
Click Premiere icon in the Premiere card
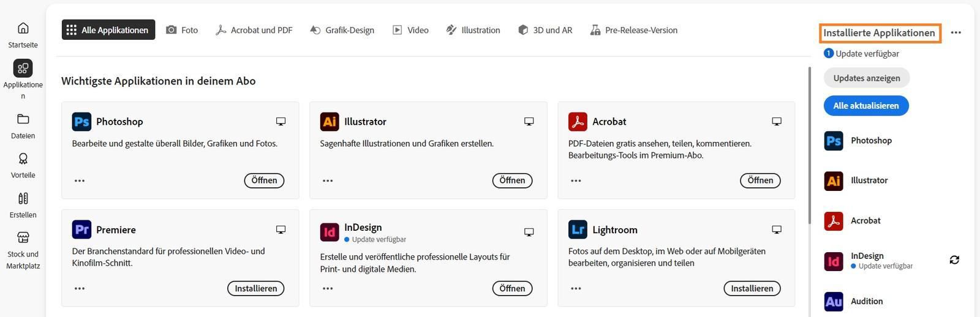(81, 229)
